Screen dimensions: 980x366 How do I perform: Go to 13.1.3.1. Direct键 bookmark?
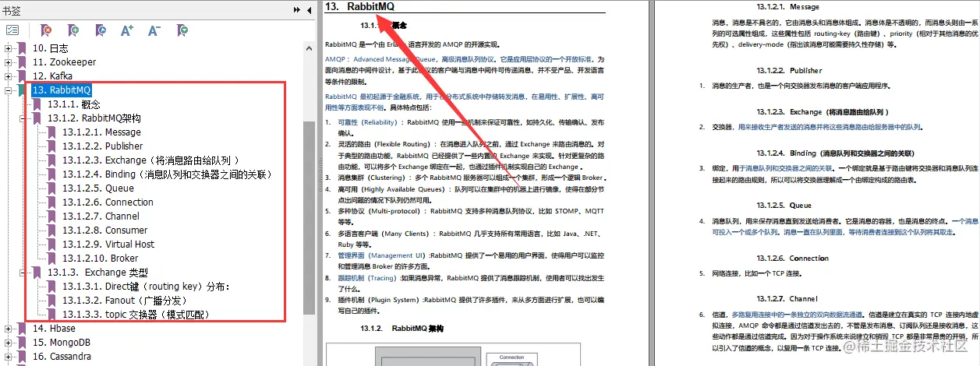pos(147,287)
